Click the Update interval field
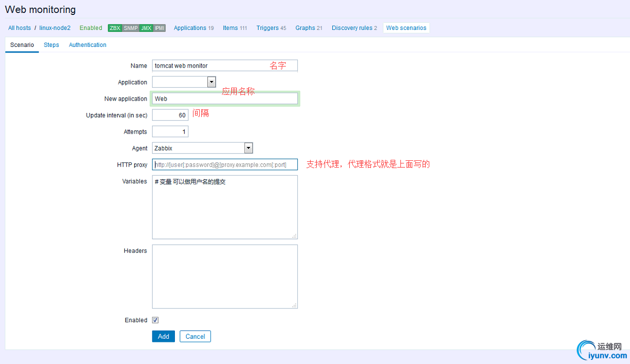The image size is (630, 364). tap(170, 115)
